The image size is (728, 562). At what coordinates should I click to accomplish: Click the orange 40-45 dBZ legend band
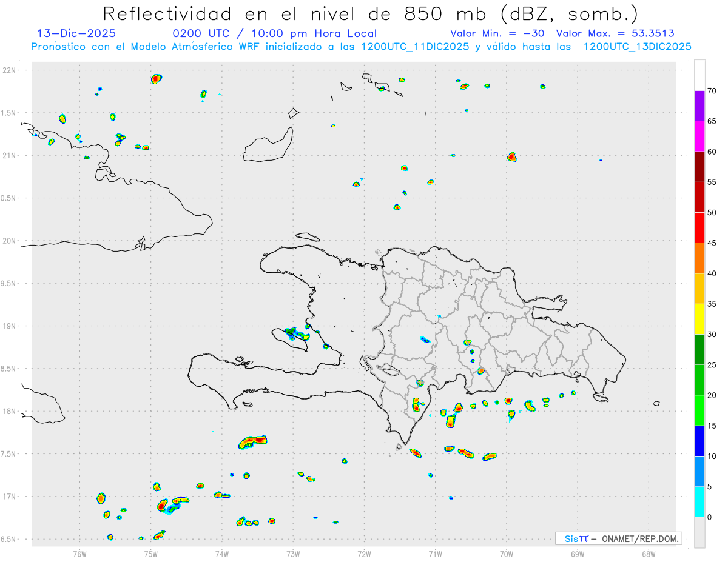[699, 258]
